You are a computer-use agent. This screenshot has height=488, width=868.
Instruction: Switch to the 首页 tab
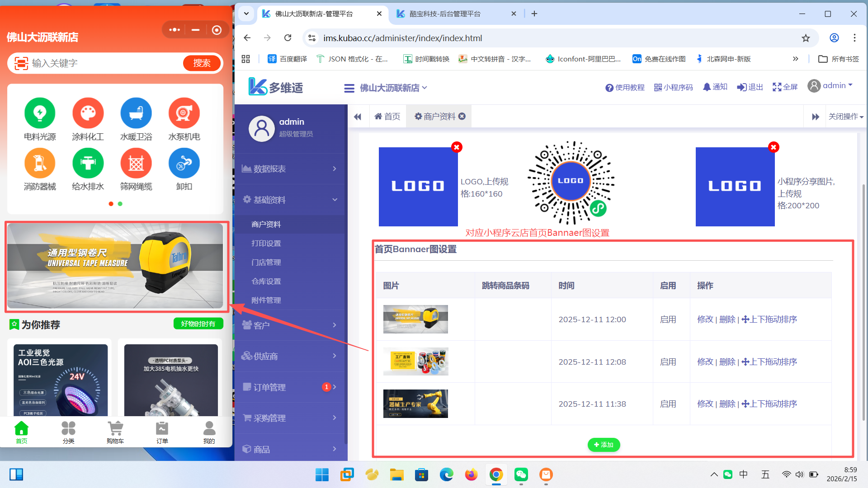(387, 117)
